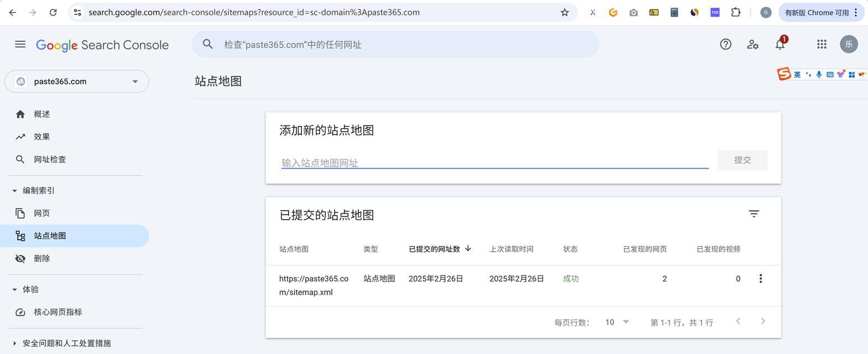Open the yellow folder extension icon
This screenshot has height=354, width=868.
(x=653, y=12)
